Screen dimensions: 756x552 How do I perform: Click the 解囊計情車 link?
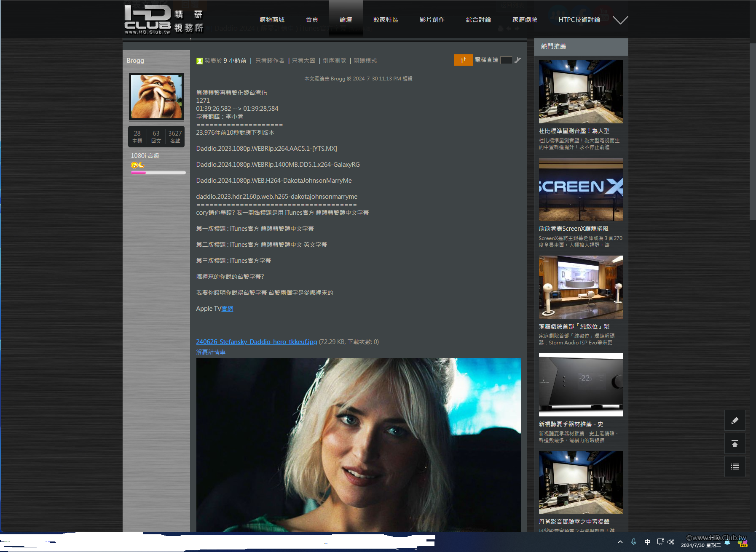[x=211, y=352]
